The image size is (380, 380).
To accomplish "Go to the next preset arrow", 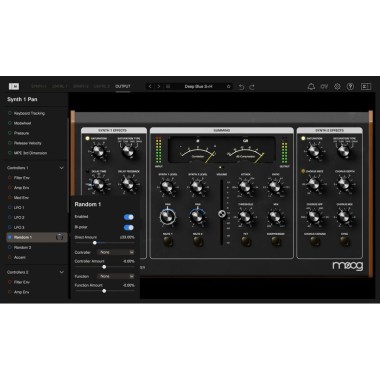I will 159,87.
